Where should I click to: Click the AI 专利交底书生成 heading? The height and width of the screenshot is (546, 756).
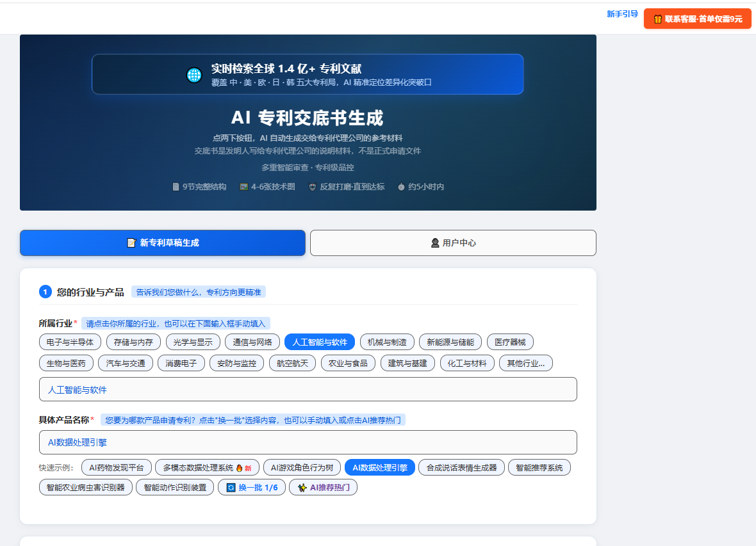(x=308, y=118)
